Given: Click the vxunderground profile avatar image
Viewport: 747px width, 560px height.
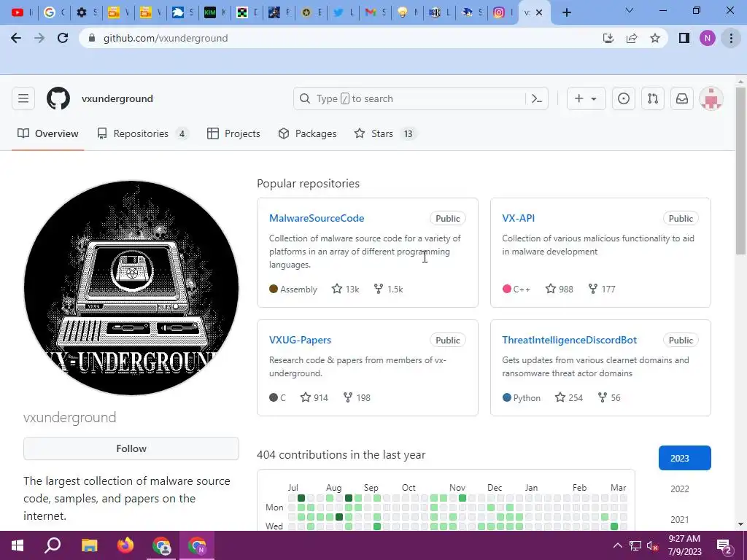Looking at the screenshot, I should [x=131, y=287].
